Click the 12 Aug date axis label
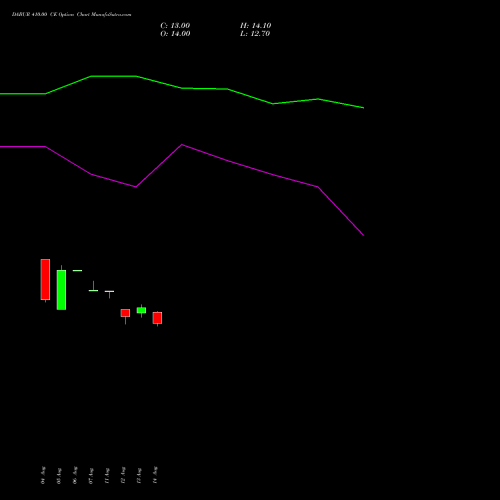The image size is (500, 500). 123,475
